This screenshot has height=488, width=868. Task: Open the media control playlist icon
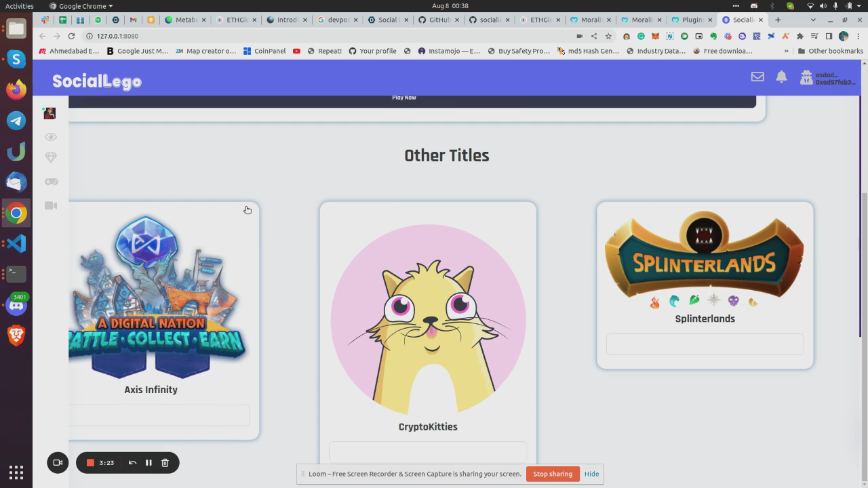tap(814, 36)
